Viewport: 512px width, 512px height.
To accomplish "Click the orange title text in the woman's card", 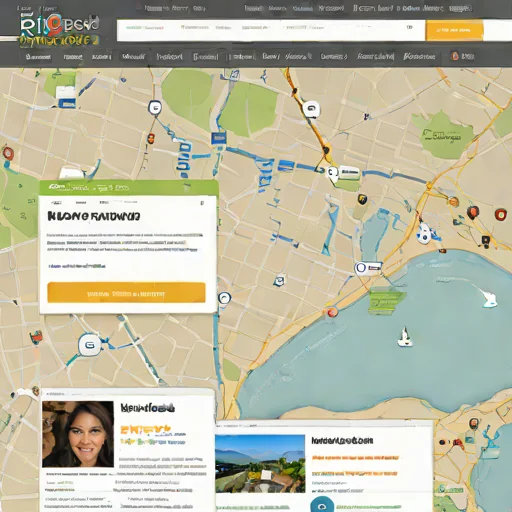I will point(145,429).
